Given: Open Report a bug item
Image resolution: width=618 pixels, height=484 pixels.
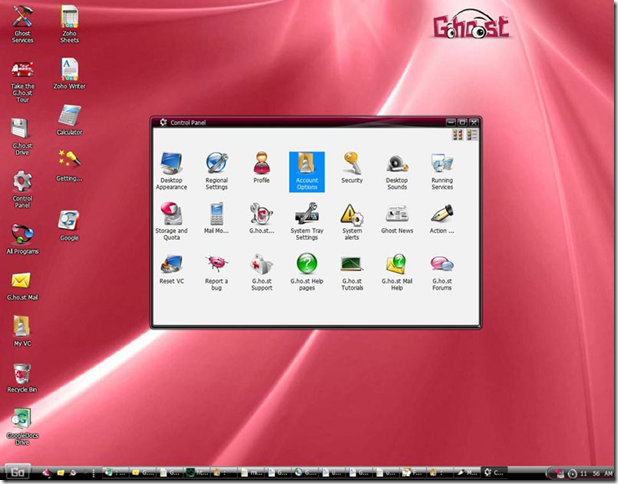Looking at the screenshot, I should [216, 272].
